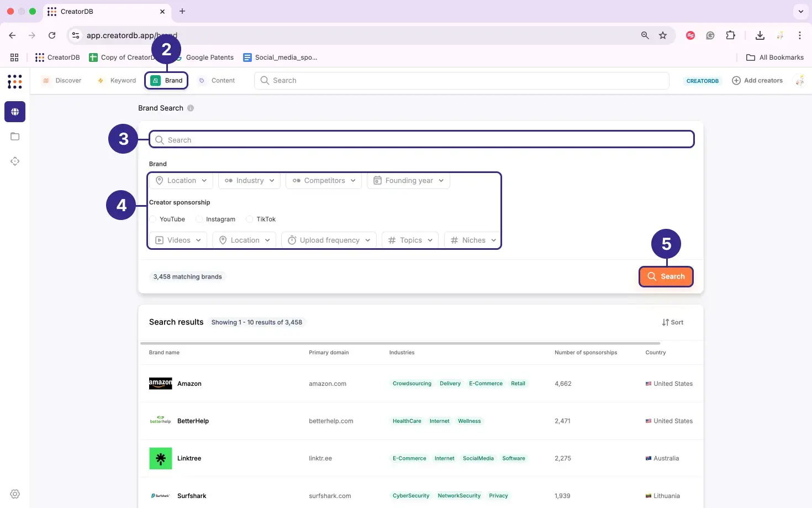812x508 pixels.
Task: Select the TikTok sponsorship radio
Action: pyautogui.click(x=250, y=219)
